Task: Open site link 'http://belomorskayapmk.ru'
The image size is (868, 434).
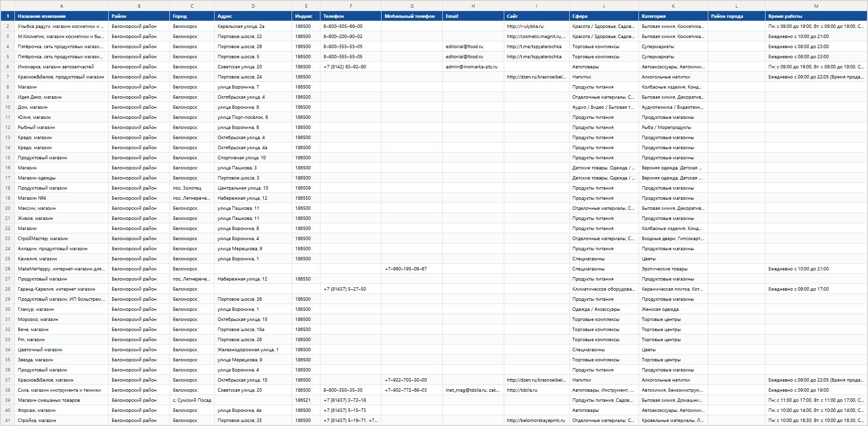Action: (x=536, y=421)
